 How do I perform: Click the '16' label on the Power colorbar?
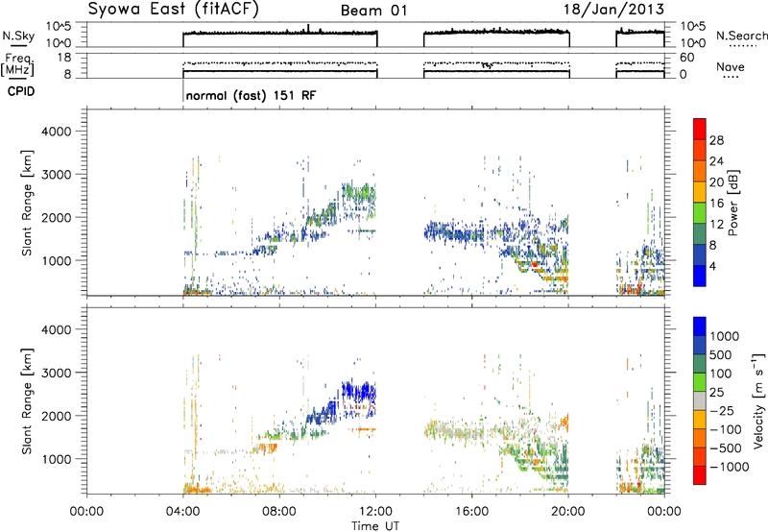(716, 204)
